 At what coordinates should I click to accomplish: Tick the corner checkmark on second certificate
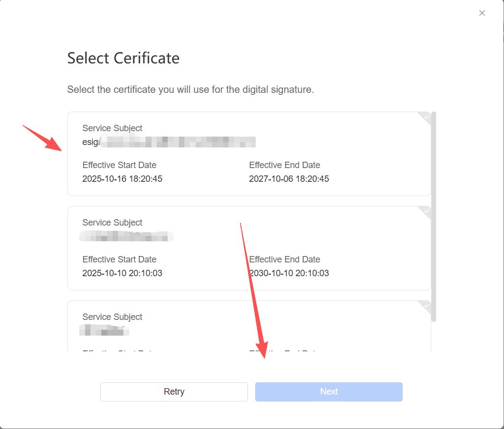click(426, 211)
